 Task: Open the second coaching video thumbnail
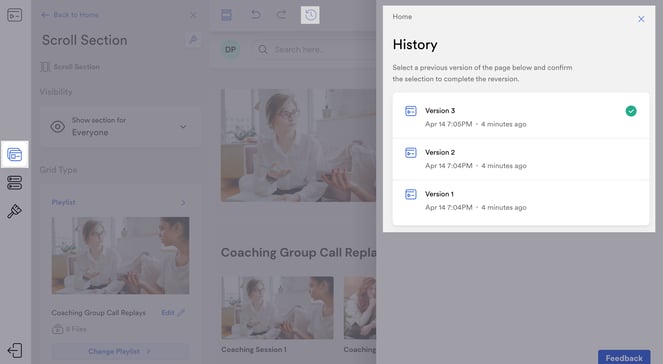pyautogui.click(x=360, y=308)
